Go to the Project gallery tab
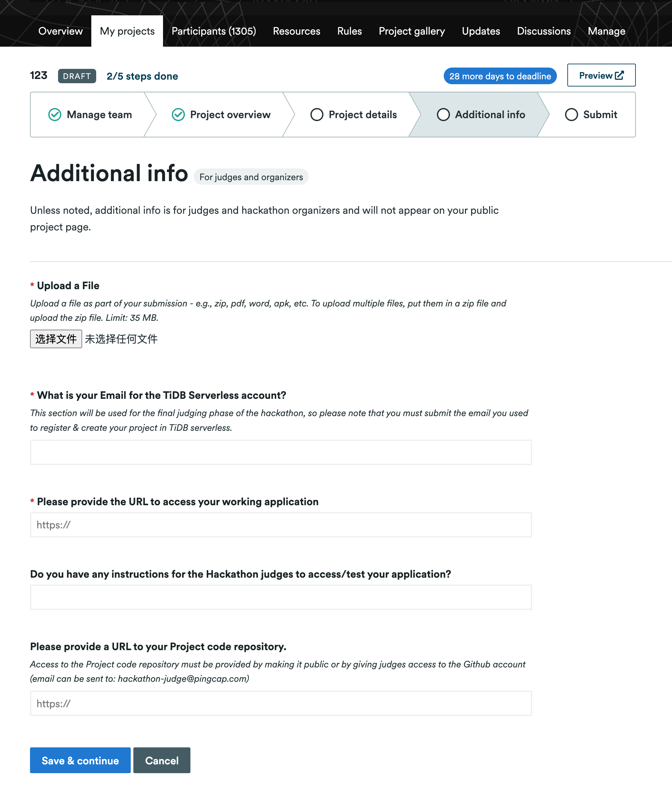This screenshot has width=672, height=796. pyautogui.click(x=411, y=31)
